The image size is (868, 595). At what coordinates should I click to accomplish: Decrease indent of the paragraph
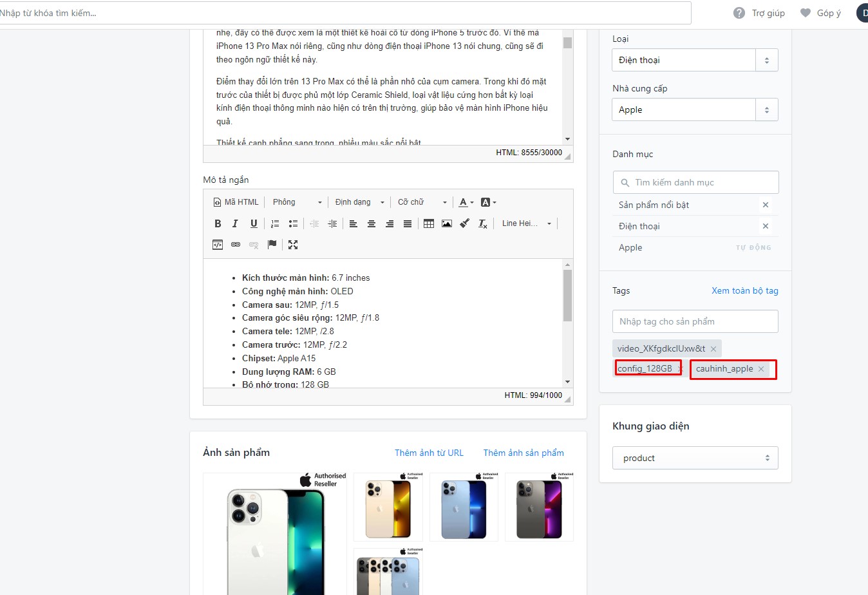314,223
